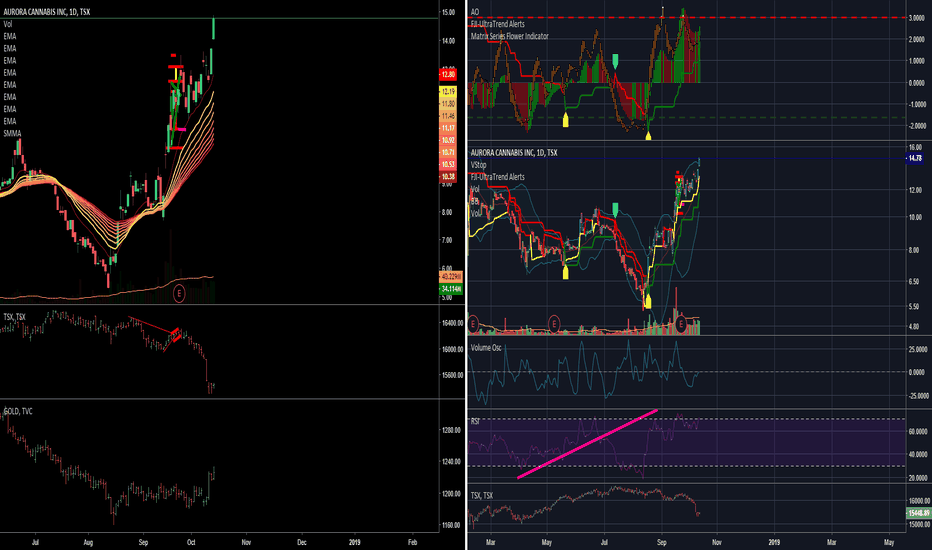Click the yellow up-arrow alert at the August low on the right price chart
This screenshot has width=932, height=550.
[x=648, y=301]
